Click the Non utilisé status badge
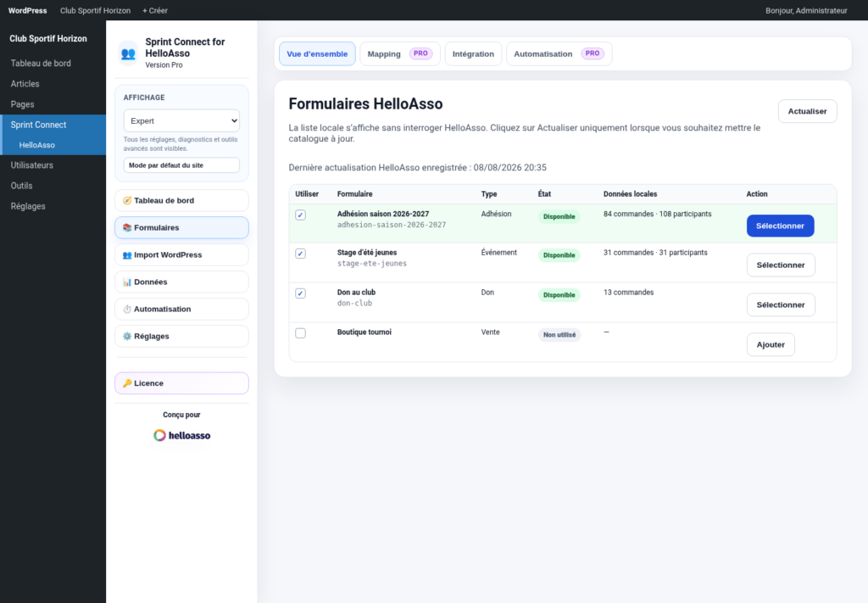The image size is (868, 603). pos(559,335)
